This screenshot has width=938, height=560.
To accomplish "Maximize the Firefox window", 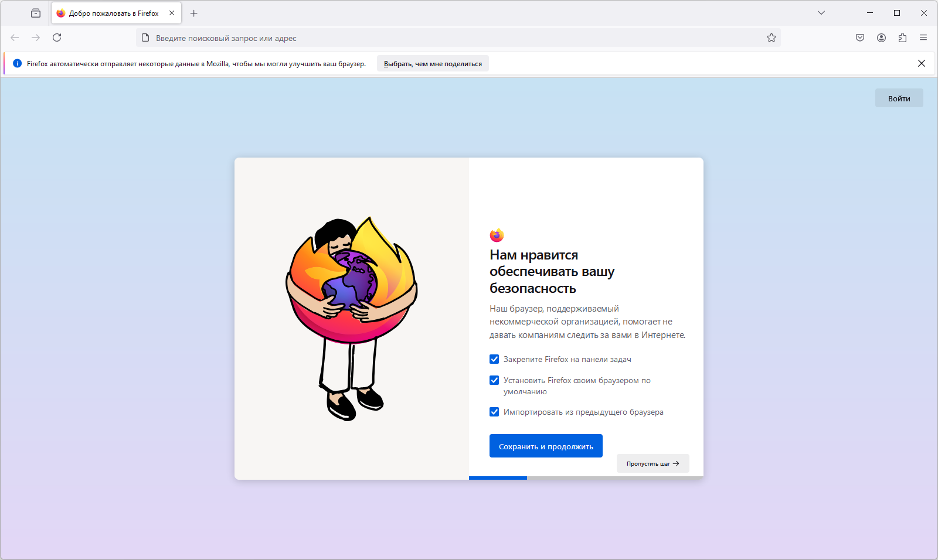I will pyautogui.click(x=897, y=13).
